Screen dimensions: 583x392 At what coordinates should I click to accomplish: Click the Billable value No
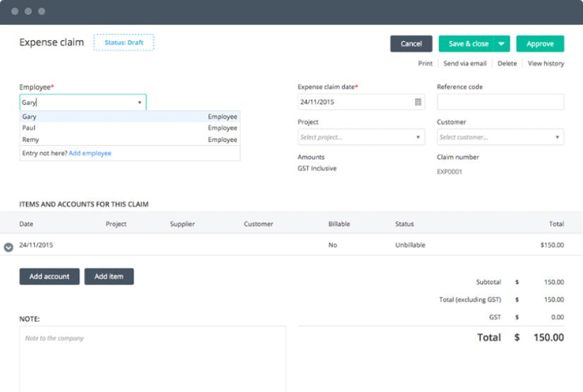[x=332, y=245]
